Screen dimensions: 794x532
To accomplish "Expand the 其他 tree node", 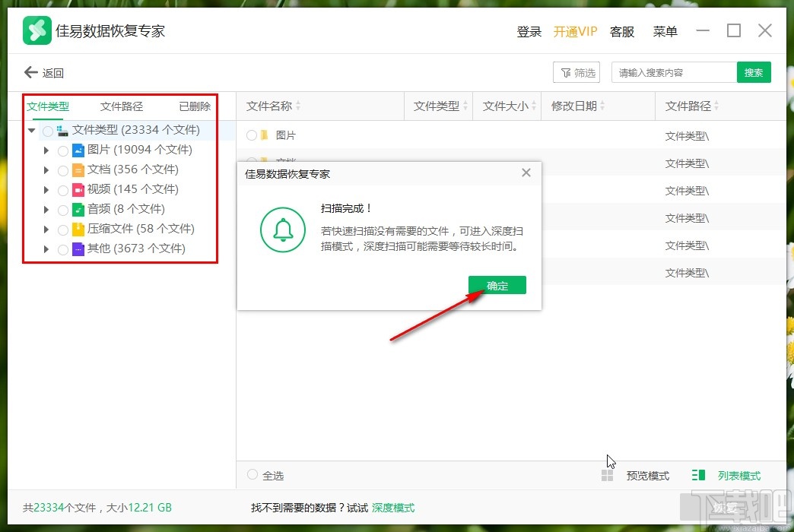I will [46, 249].
